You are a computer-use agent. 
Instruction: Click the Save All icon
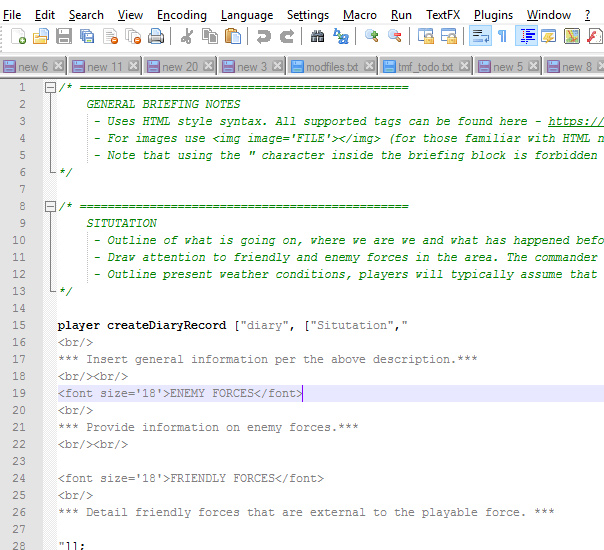tap(87, 36)
